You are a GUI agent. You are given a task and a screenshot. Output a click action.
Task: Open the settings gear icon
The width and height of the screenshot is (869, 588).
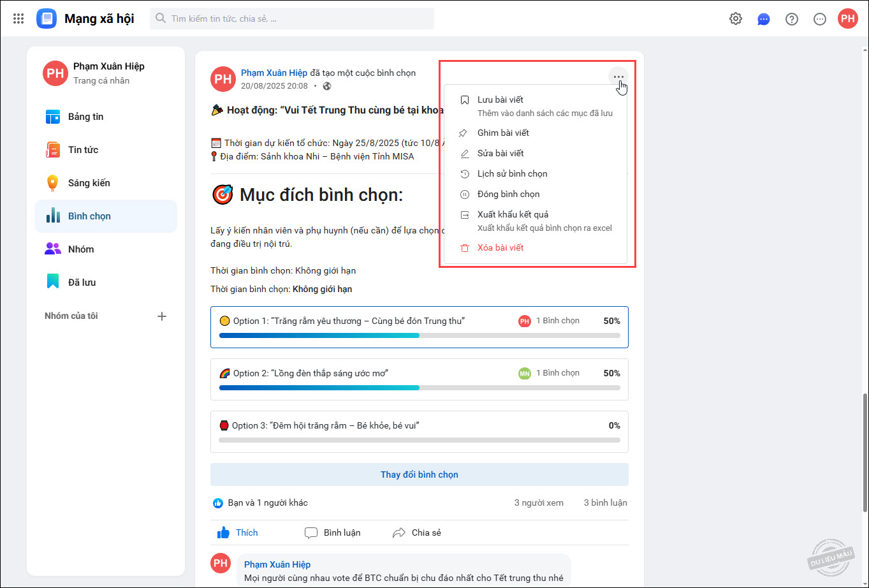[x=736, y=19]
